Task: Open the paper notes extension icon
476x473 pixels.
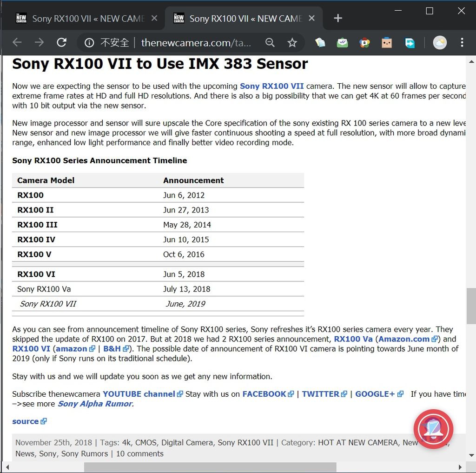Action: pyautogui.click(x=320, y=42)
